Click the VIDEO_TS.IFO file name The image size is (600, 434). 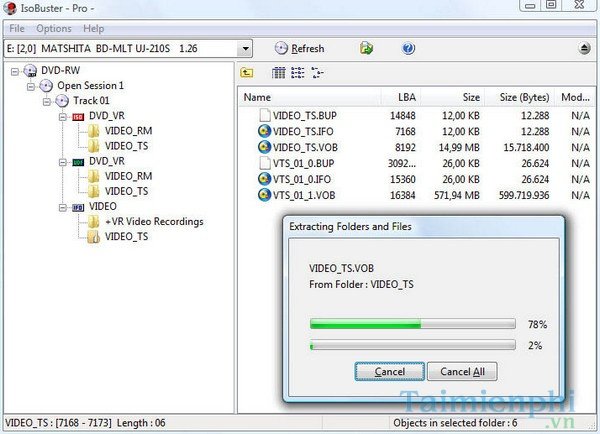click(x=303, y=132)
